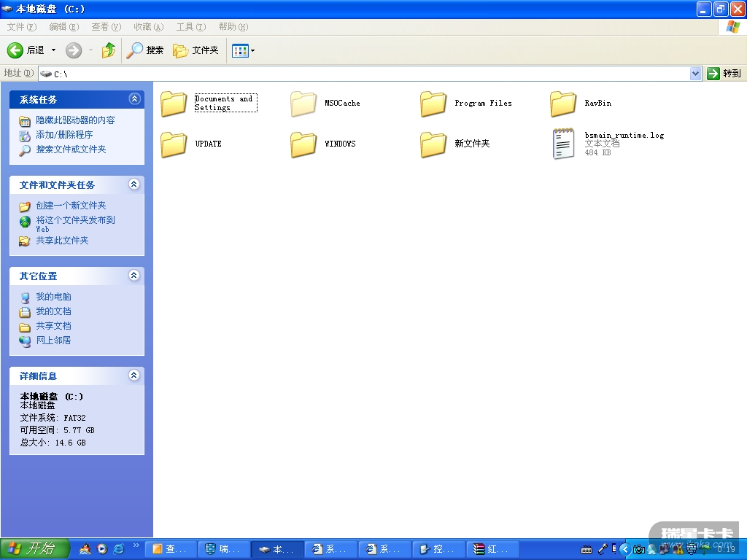Open the 查看 menu
The height and width of the screenshot is (560, 747).
(107, 27)
